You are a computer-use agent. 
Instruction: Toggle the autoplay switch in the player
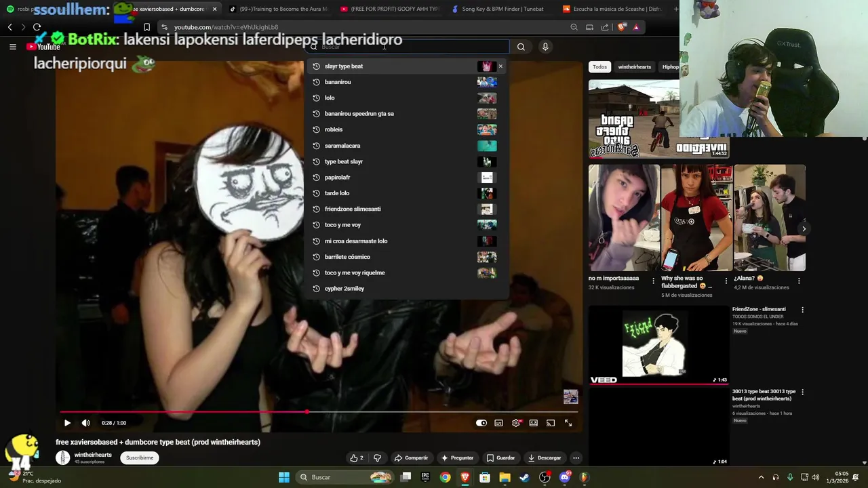click(x=481, y=423)
